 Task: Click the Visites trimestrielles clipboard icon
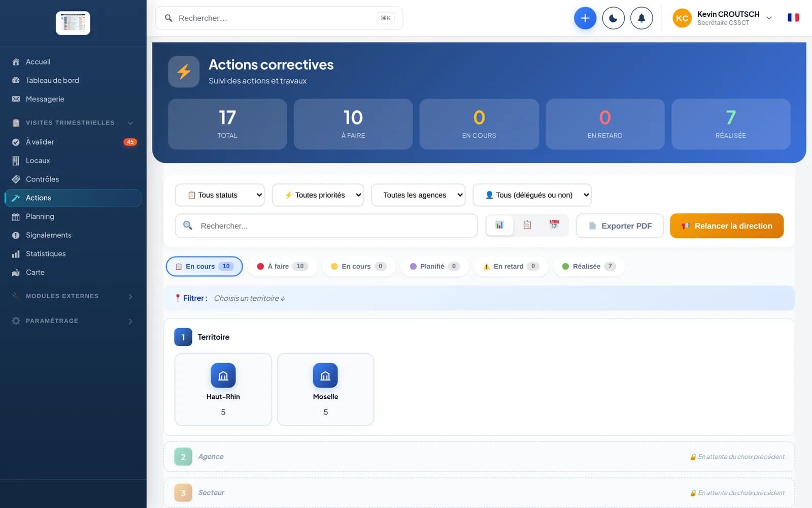[x=16, y=123]
